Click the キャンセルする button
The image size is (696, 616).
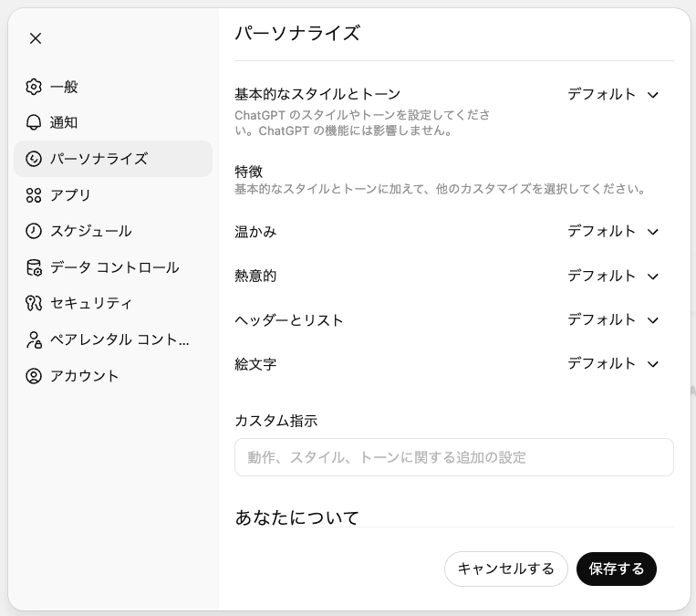(x=505, y=569)
